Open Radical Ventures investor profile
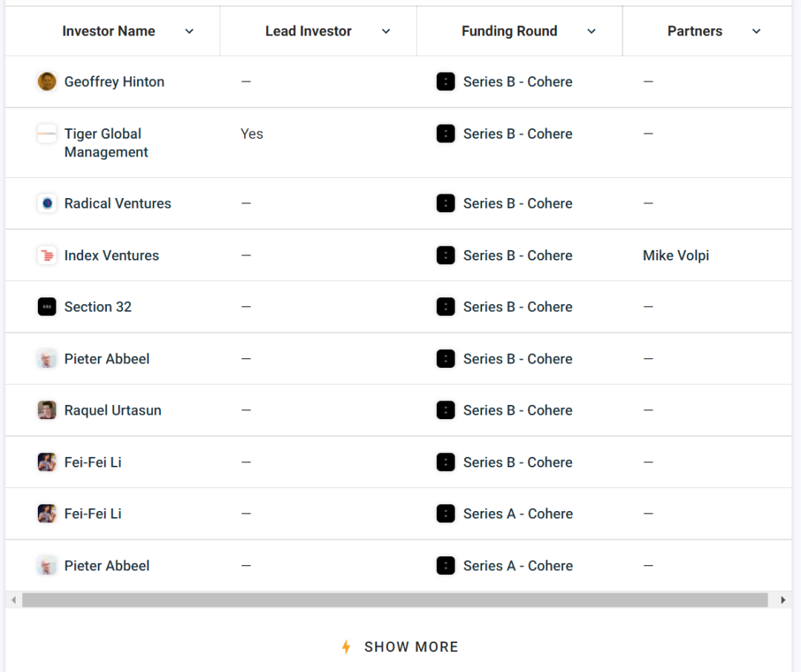This screenshot has width=801, height=672. [117, 203]
